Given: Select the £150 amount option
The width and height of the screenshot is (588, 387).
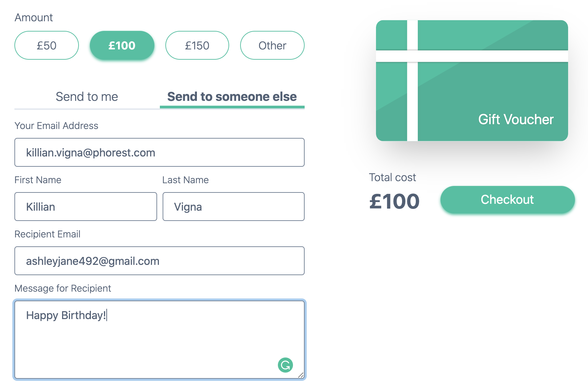Looking at the screenshot, I should point(197,45).
